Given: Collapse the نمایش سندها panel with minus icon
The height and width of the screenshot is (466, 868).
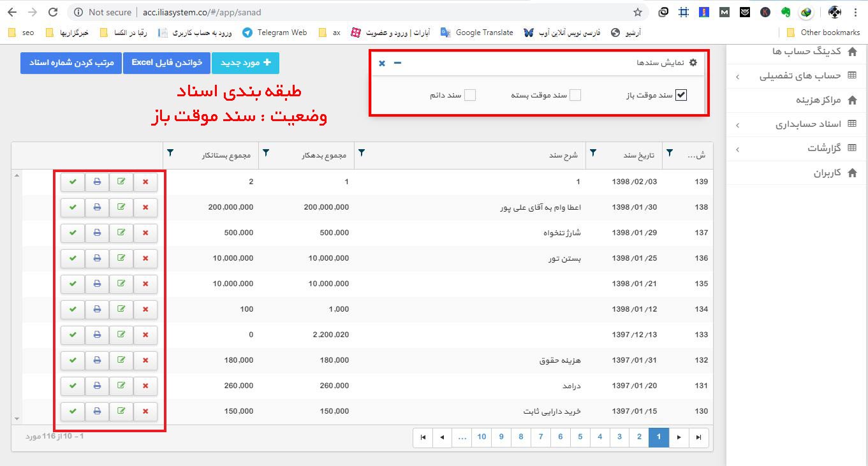Looking at the screenshot, I should [397, 62].
